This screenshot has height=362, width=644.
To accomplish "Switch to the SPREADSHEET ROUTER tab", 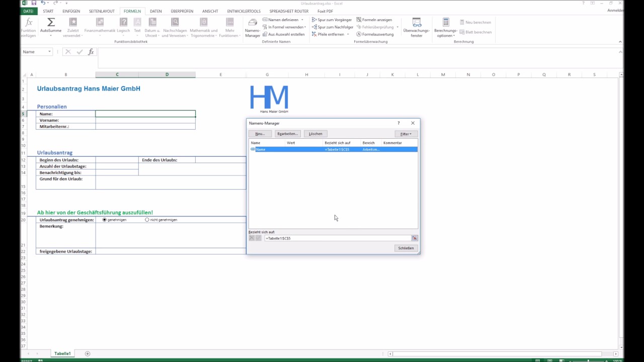I will (x=289, y=11).
